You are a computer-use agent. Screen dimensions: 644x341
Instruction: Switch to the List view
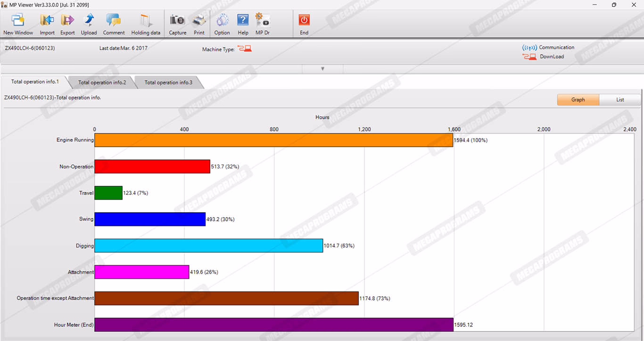click(620, 100)
